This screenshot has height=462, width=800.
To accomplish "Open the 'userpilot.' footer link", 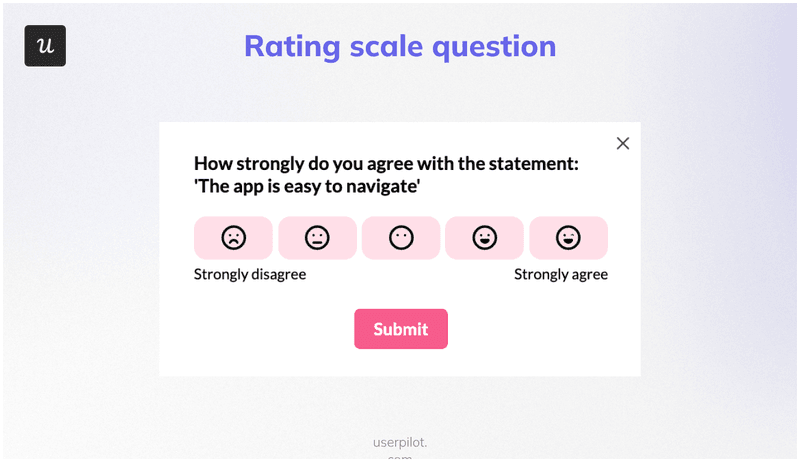I will (x=400, y=442).
